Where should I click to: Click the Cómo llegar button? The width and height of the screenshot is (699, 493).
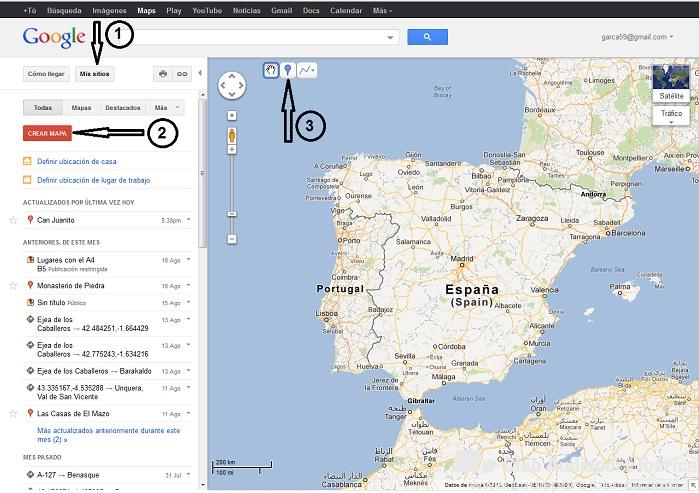(x=46, y=74)
